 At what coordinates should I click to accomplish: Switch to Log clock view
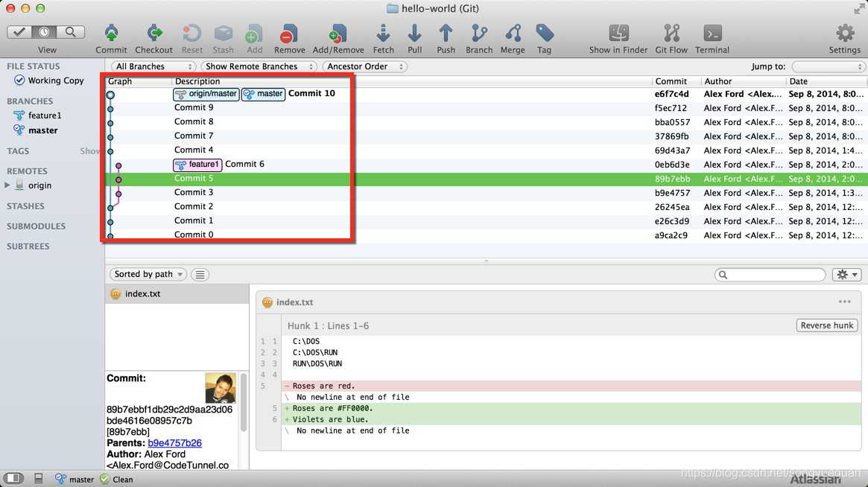pyautogui.click(x=44, y=32)
